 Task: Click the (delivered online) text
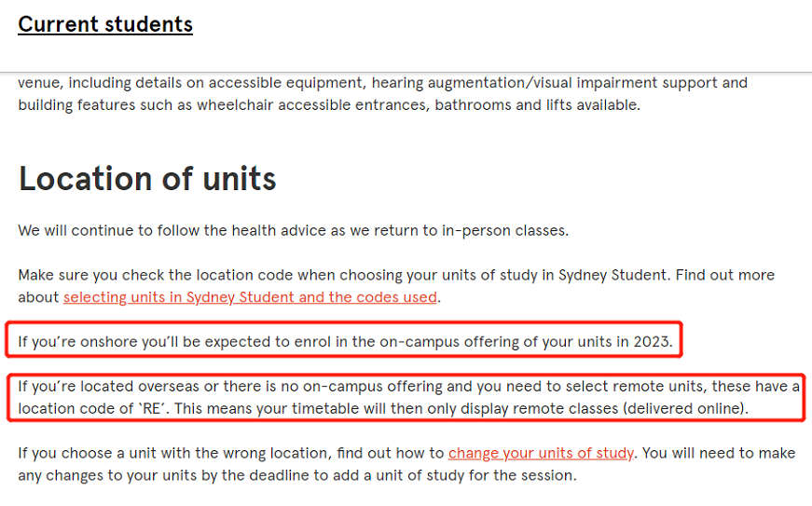coord(683,408)
